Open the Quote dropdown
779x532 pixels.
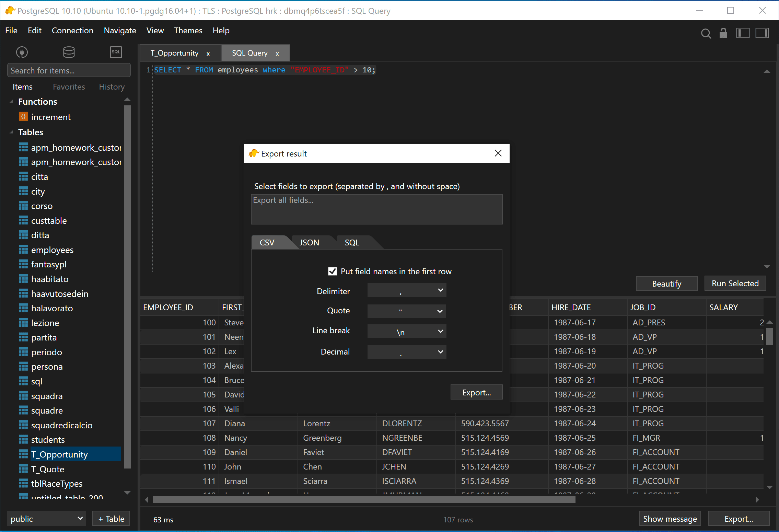pos(407,311)
